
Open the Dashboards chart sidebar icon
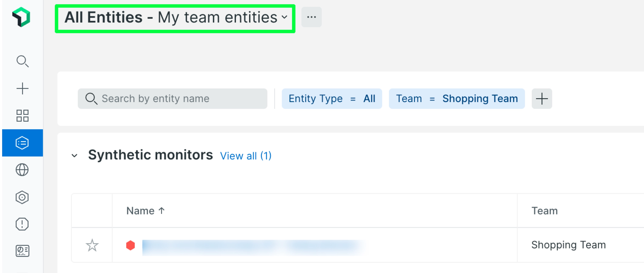pos(22,251)
